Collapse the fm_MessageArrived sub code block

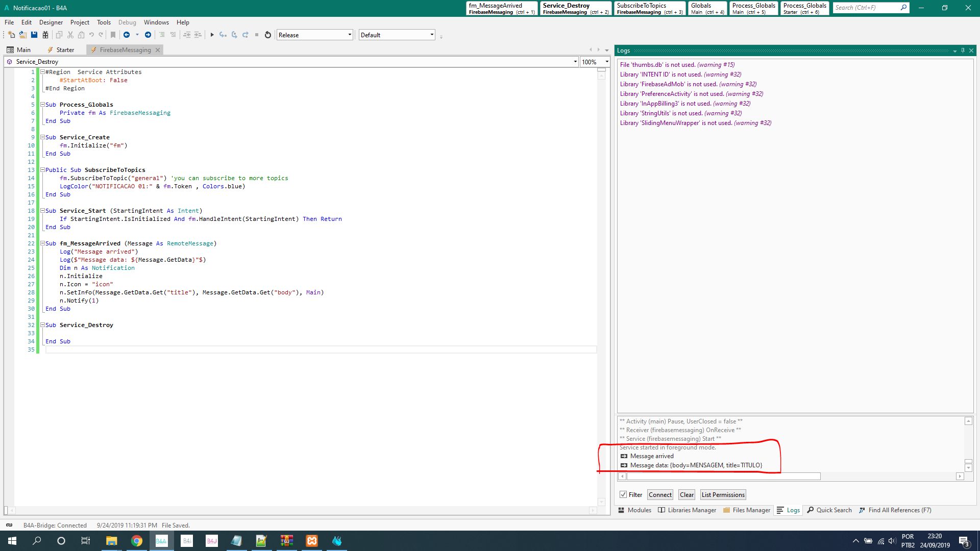(42, 243)
